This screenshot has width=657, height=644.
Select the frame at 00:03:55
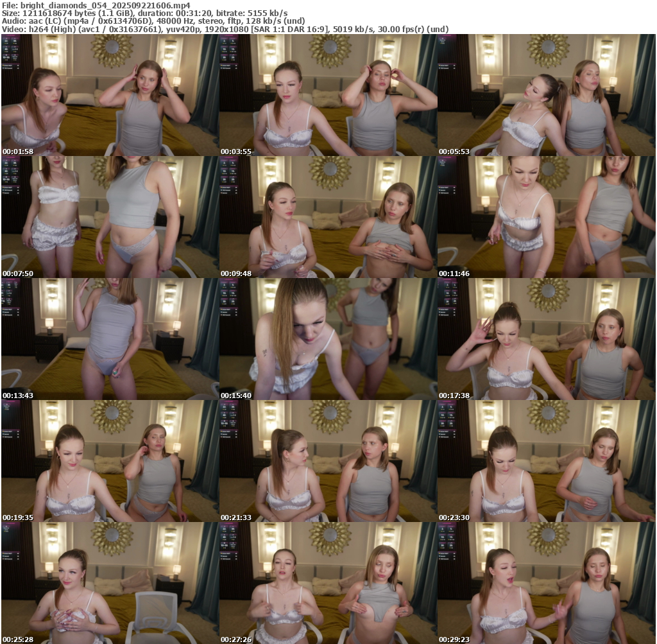click(x=328, y=95)
